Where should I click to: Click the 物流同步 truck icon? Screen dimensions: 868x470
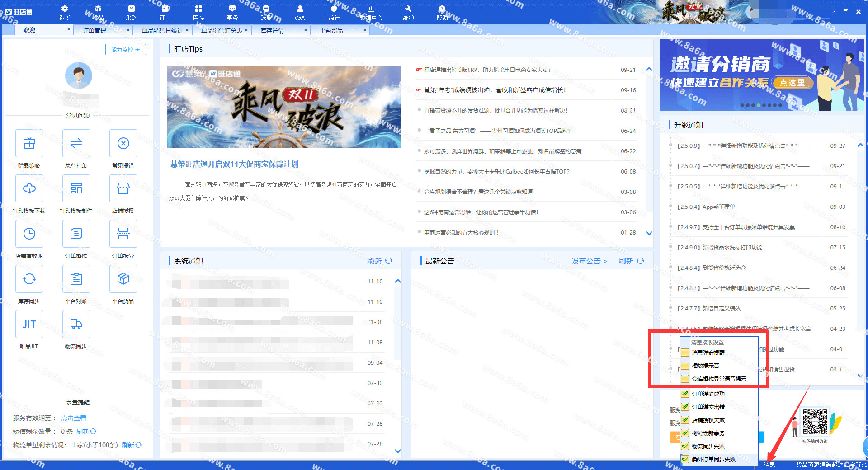tap(76, 324)
